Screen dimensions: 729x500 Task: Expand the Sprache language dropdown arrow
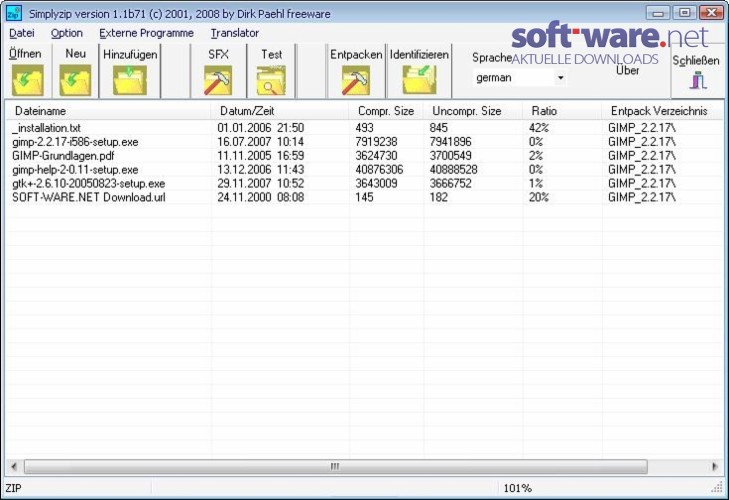point(561,78)
